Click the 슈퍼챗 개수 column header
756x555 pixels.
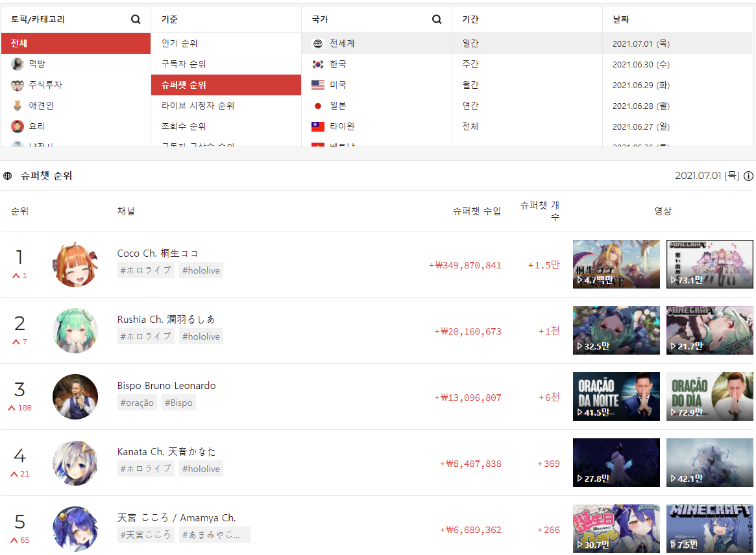539,211
